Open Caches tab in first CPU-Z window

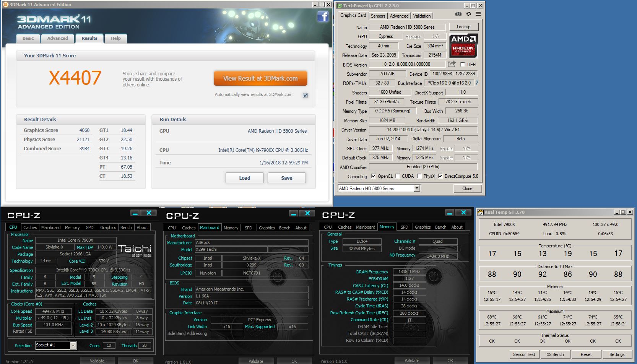(x=30, y=227)
